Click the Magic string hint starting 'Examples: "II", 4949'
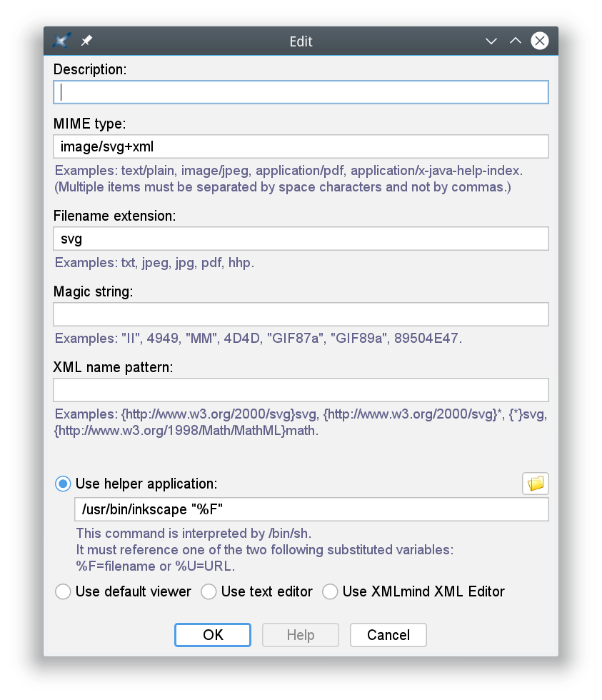 click(x=259, y=339)
